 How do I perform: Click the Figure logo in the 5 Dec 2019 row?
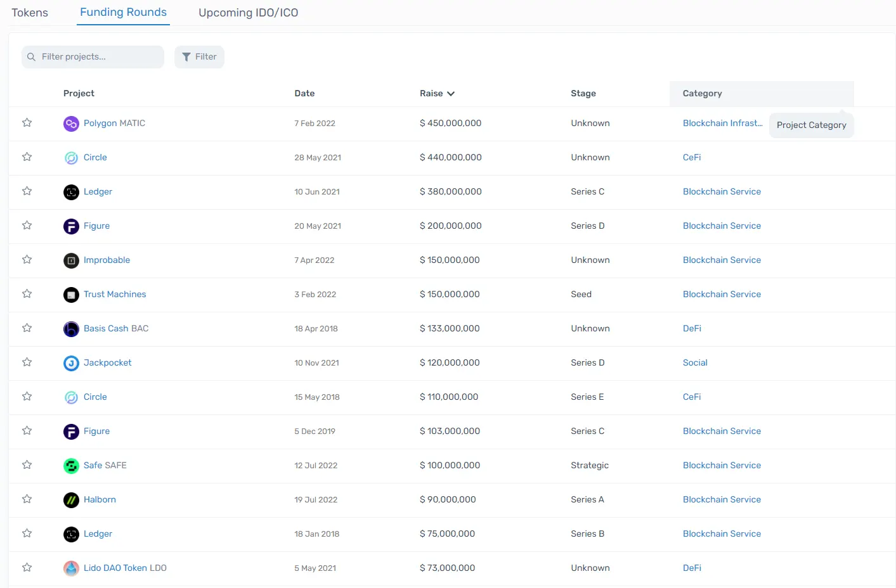pos(71,431)
